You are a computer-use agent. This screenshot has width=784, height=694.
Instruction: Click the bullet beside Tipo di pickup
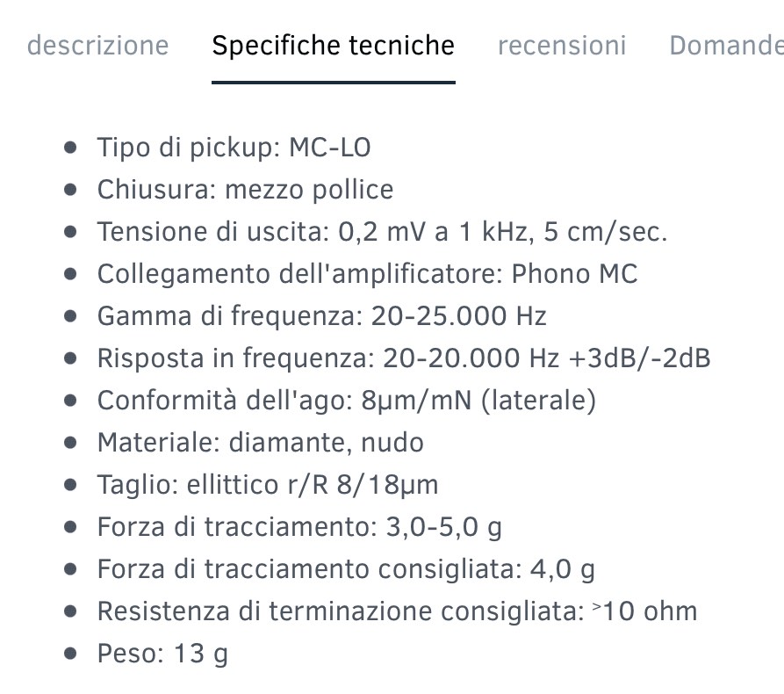[70, 148]
